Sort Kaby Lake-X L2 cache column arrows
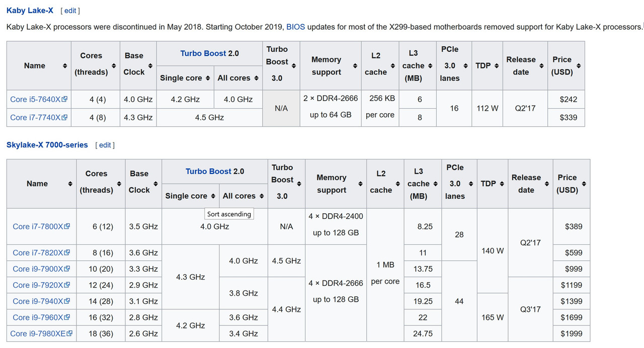 (x=392, y=66)
